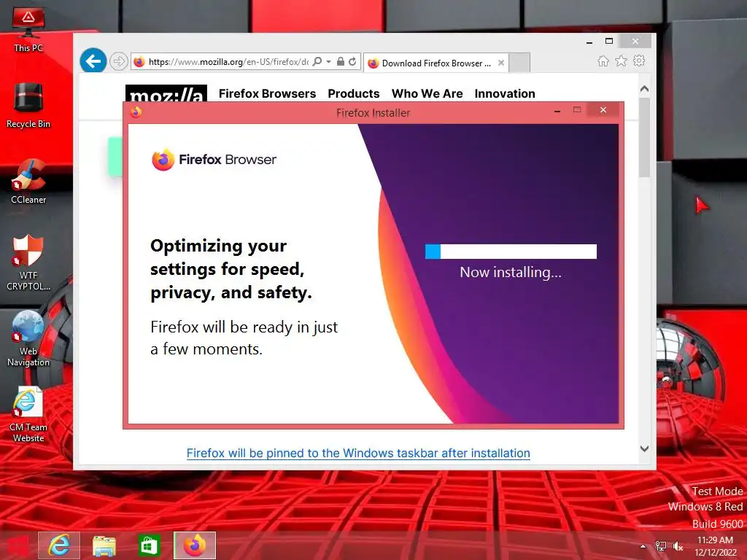The width and height of the screenshot is (747, 560).
Task: Open a new tab in Internet Explorer
Action: [x=519, y=63]
